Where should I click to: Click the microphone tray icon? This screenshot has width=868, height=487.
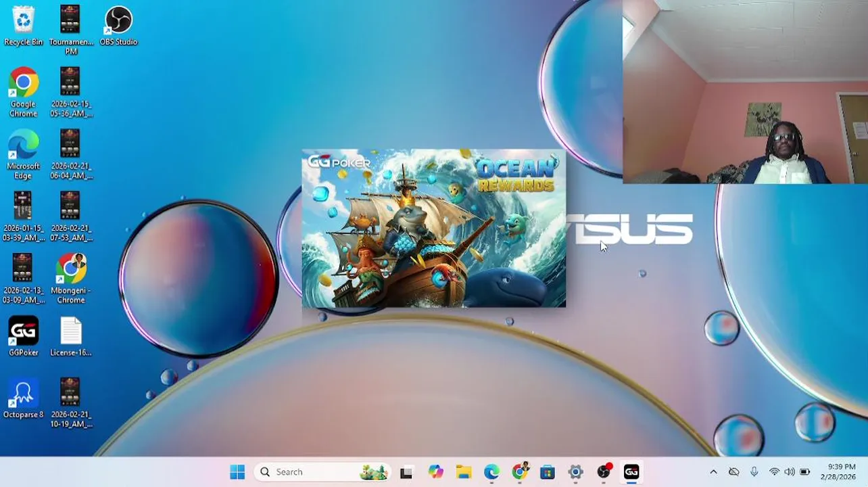(x=754, y=472)
